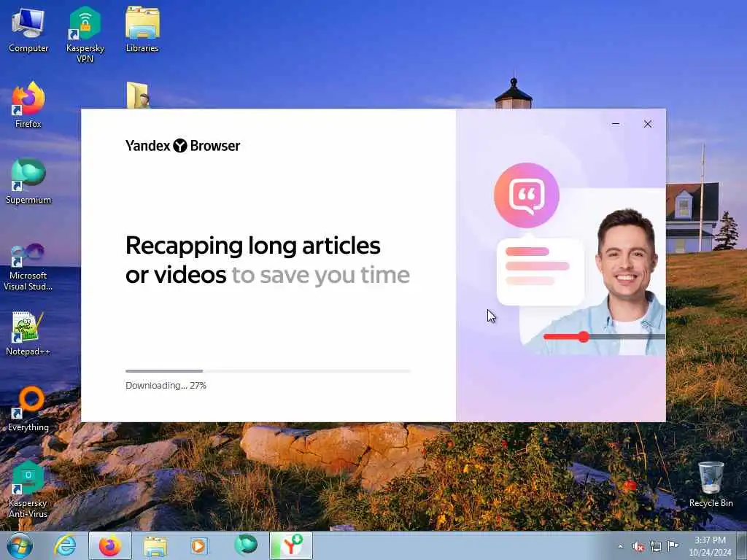The width and height of the screenshot is (747, 560).
Task: Launch Supermium from the taskbar
Action: [246, 545]
